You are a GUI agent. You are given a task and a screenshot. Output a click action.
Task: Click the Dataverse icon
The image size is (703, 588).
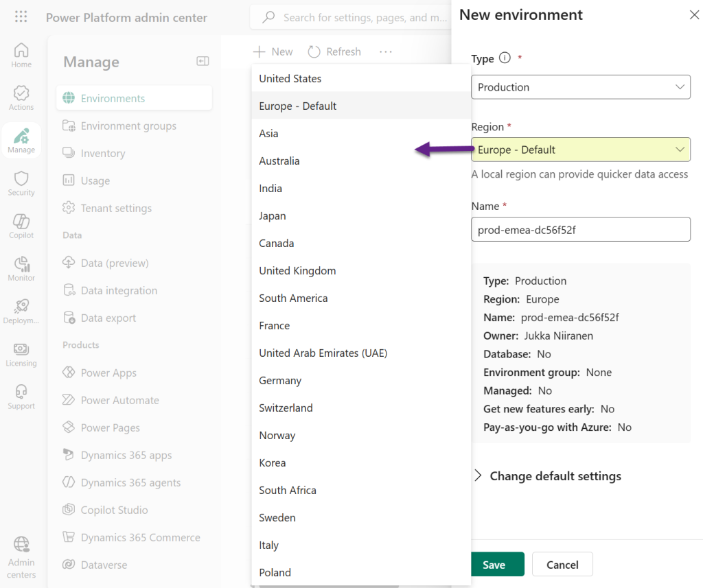(69, 565)
